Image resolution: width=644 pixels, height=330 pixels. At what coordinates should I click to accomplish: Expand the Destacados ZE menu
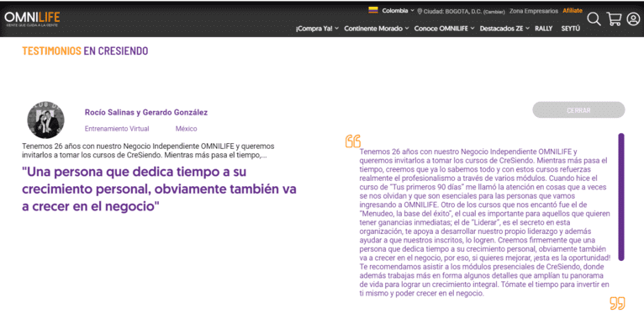point(504,29)
